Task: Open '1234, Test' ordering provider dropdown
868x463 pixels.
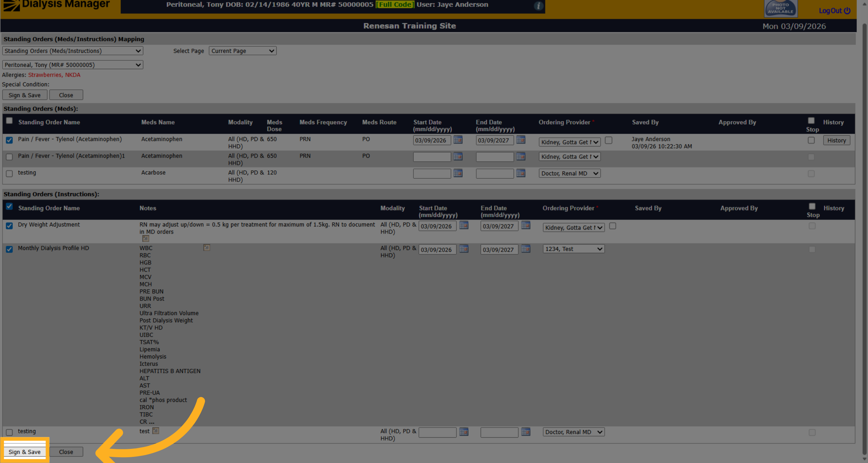Action: (574, 249)
